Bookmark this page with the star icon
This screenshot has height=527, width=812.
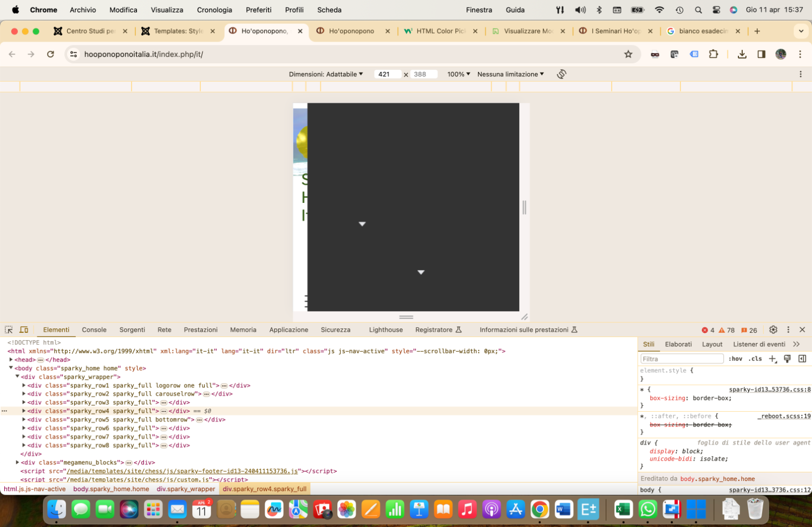628,54
